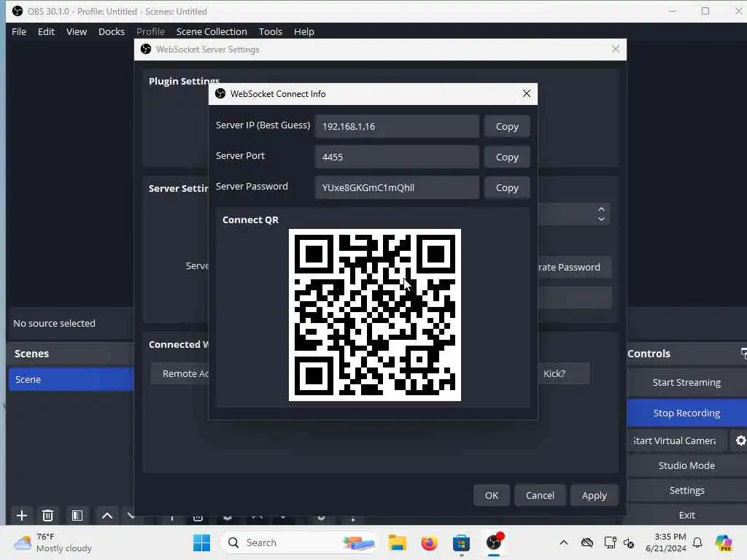This screenshot has height=560, width=747.
Task: Click the Server IP field 192.168.1.16
Action: (397, 127)
